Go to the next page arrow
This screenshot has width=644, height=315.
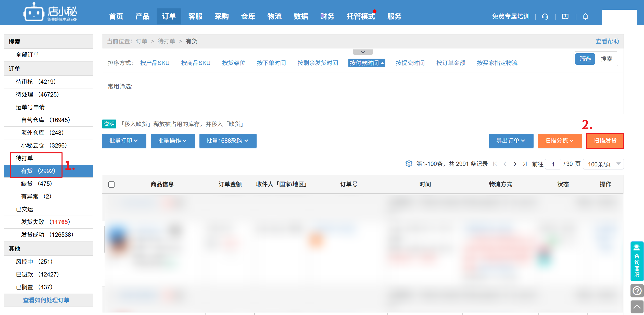pos(515,164)
